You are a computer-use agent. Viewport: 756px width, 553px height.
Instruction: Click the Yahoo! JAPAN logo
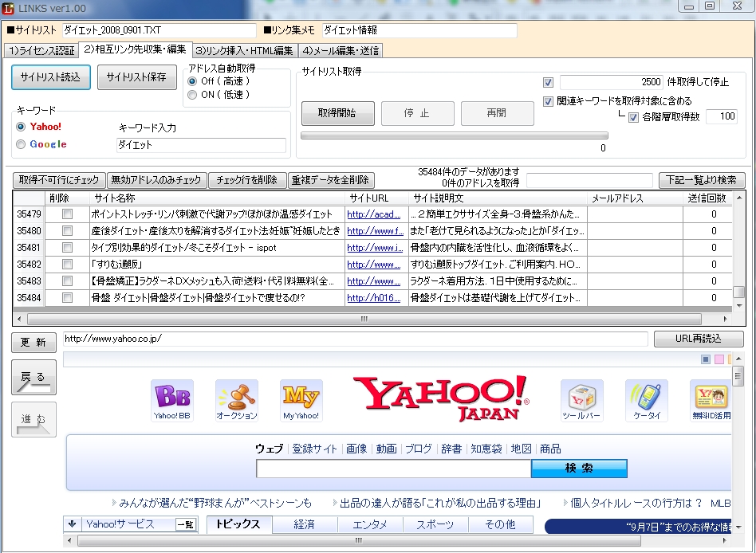pyautogui.click(x=441, y=398)
